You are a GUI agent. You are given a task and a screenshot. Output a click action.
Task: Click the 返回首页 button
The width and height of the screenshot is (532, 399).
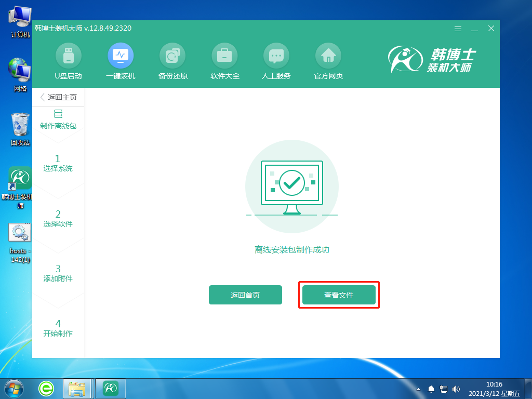click(245, 295)
